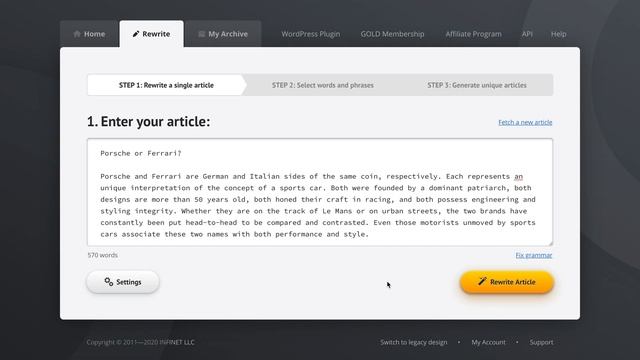This screenshot has width=640, height=360.
Task: Open the My Account link
Action: (x=489, y=342)
